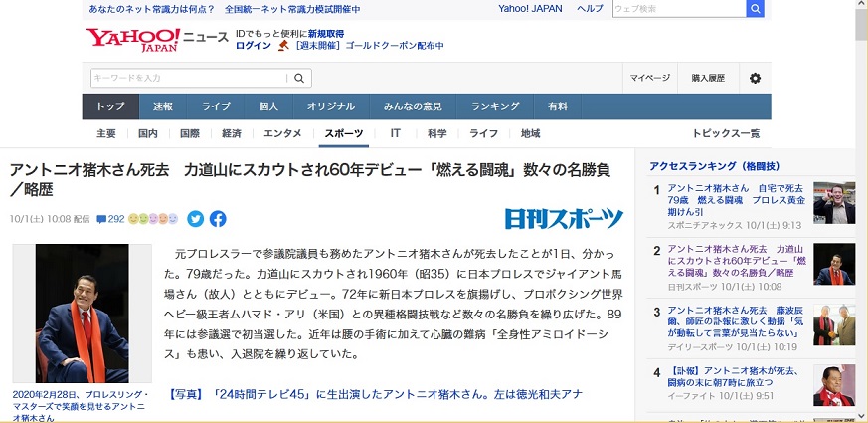Viewport: 868px width, 423px height.
Task: Focus the キーワードを入力 search box
Action: [x=188, y=79]
